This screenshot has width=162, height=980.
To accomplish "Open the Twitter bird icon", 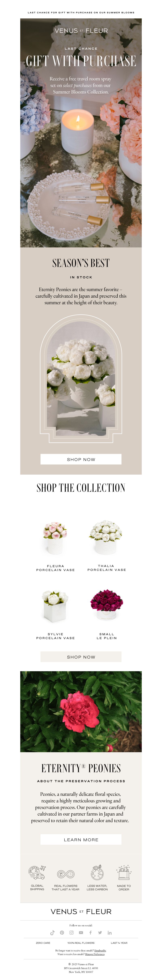I will pos(100,932).
